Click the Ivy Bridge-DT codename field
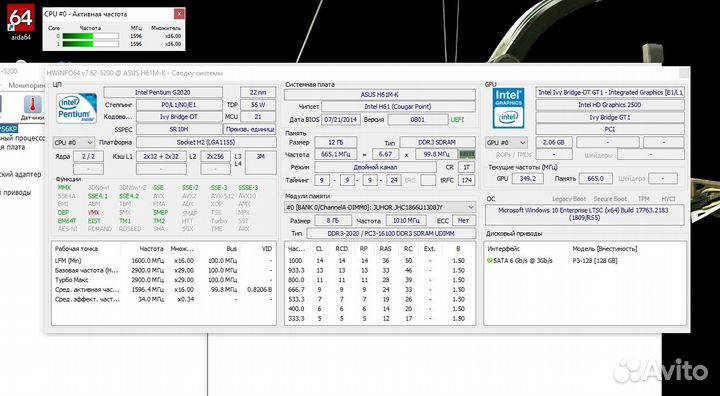This screenshot has width=720, height=396. (179, 117)
